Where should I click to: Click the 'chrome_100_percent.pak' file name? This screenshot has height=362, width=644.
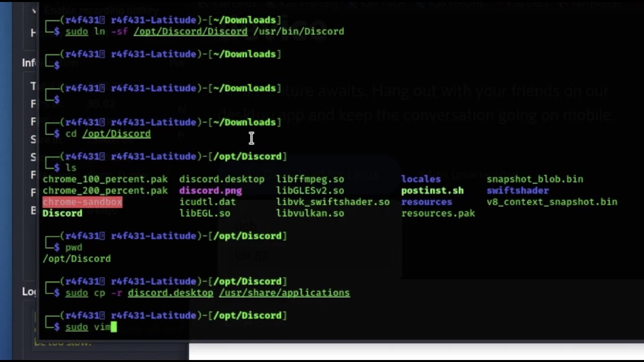coord(105,179)
